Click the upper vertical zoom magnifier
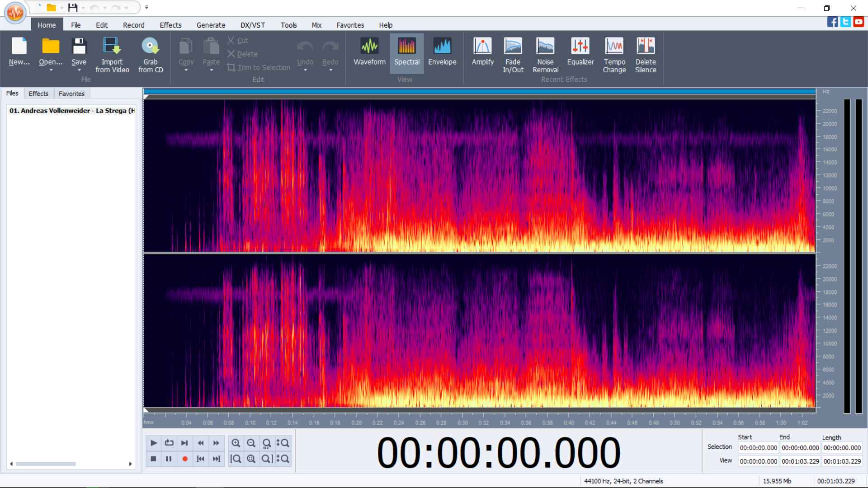868x488 pixels. coord(283,443)
